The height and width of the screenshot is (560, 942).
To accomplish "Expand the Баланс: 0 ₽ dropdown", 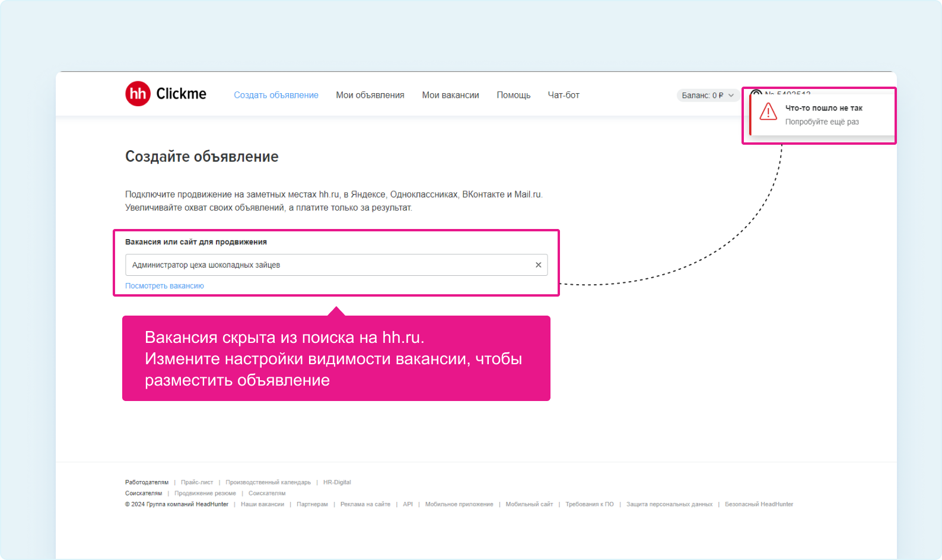I will pos(708,96).
